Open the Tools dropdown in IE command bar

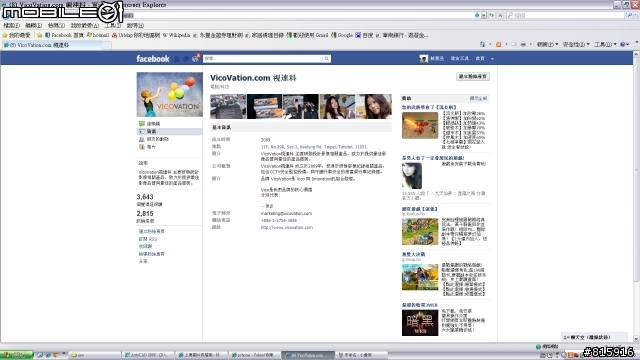[x=605, y=44]
